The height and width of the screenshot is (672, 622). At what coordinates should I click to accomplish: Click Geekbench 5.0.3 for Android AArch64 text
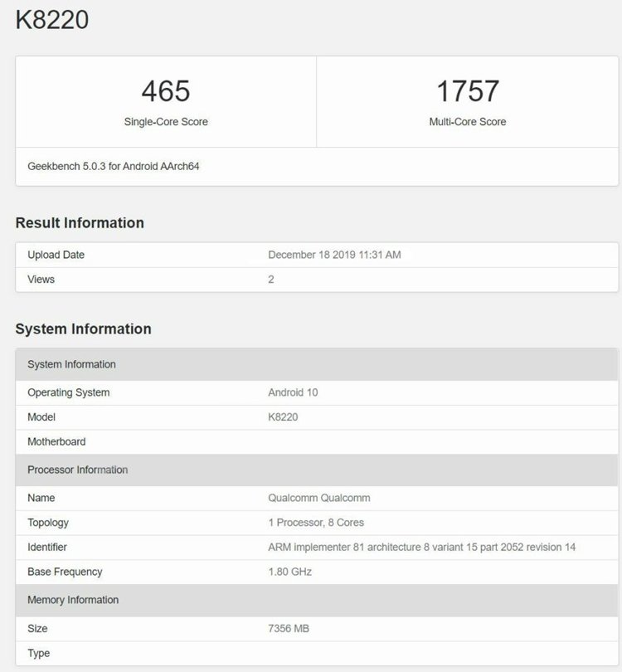pos(114,166)
